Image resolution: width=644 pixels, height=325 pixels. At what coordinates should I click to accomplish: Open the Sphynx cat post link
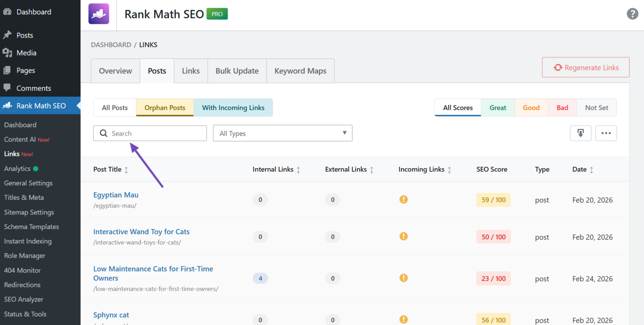(x=111, y=314)
